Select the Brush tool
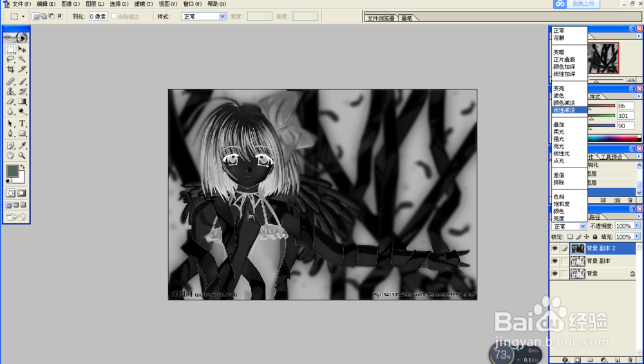 22,81
